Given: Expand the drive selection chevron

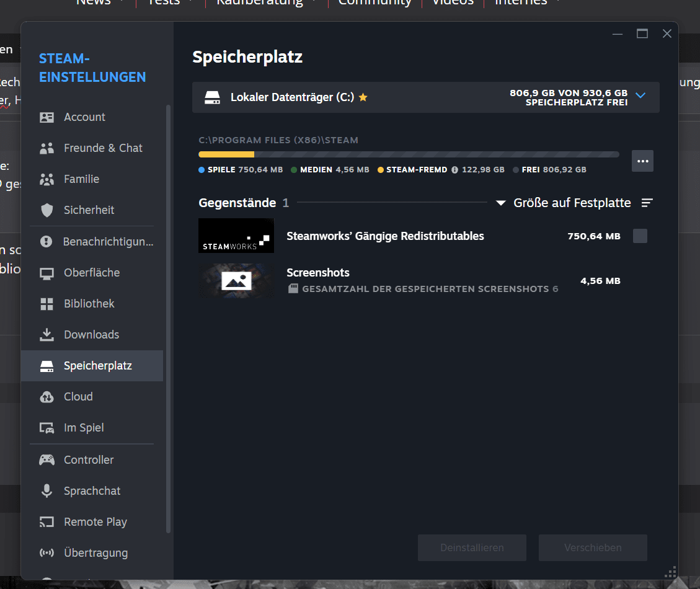Looking at the screenshot, I should 640,95.
